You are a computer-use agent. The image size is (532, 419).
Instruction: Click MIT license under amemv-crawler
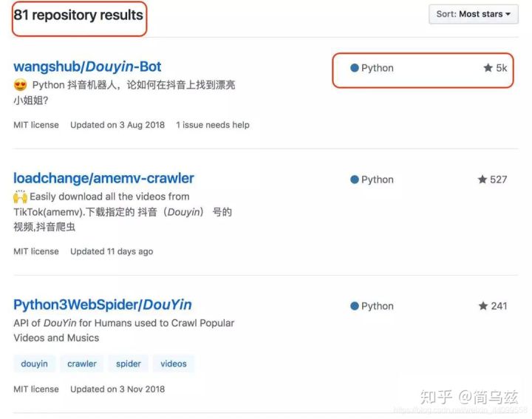[x=36, y=252]
